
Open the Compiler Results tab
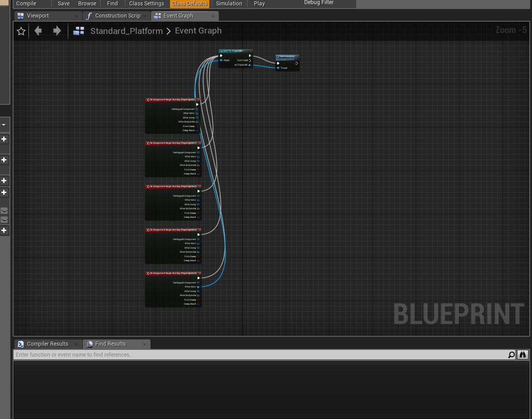(47, 344)
